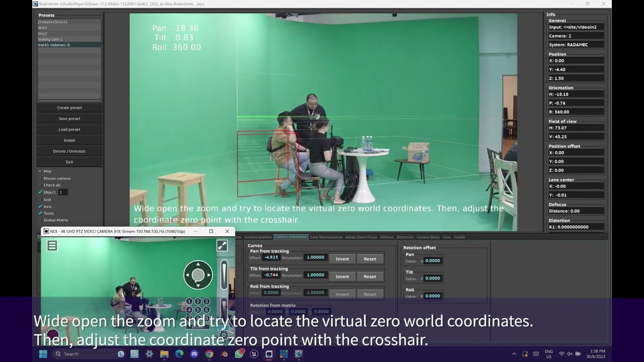Image resolution: width=644 pixels, height=362 pixels.
Task: Click the muted volume tray icon
Action: [570, 354]
